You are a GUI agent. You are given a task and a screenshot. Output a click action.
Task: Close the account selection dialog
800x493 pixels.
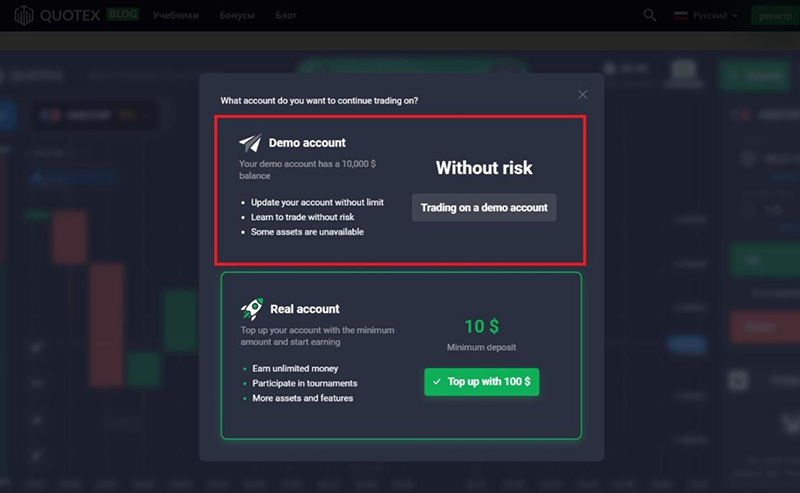[583, 94]
